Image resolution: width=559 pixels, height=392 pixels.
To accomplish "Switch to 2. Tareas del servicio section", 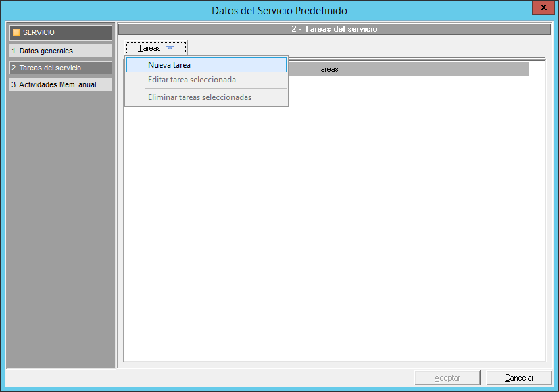I will click(x=60, y=68).
